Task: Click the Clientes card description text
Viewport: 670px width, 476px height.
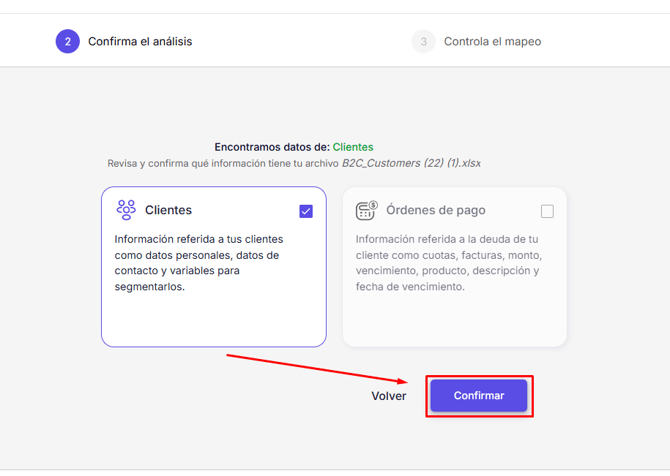Action: pyautogui.click(x=199, y=263)
